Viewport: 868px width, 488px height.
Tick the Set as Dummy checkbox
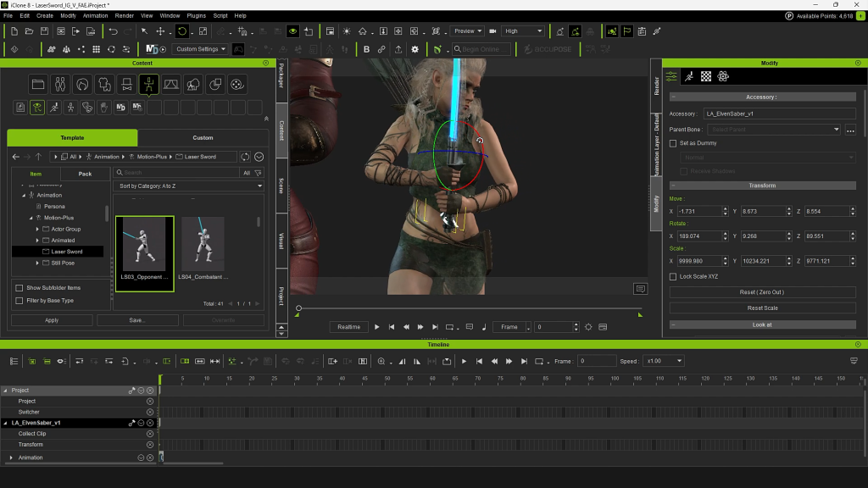coord(673,143)
